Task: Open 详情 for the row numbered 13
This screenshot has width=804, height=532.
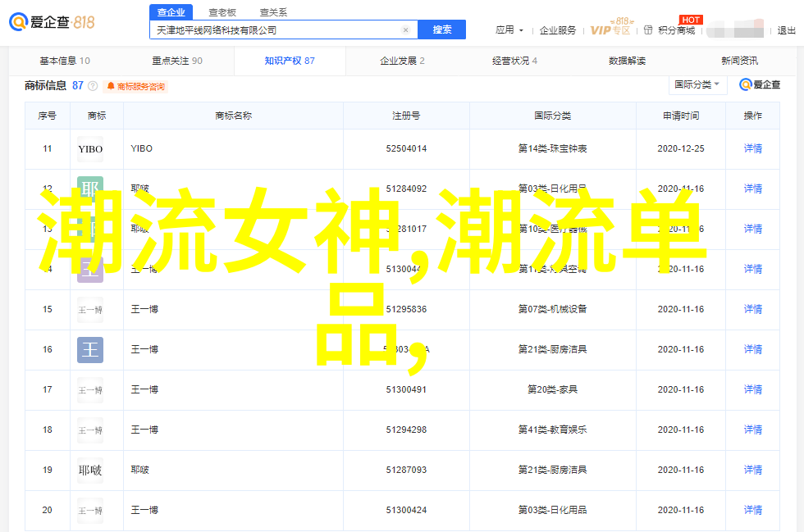Action: [753, 229]
